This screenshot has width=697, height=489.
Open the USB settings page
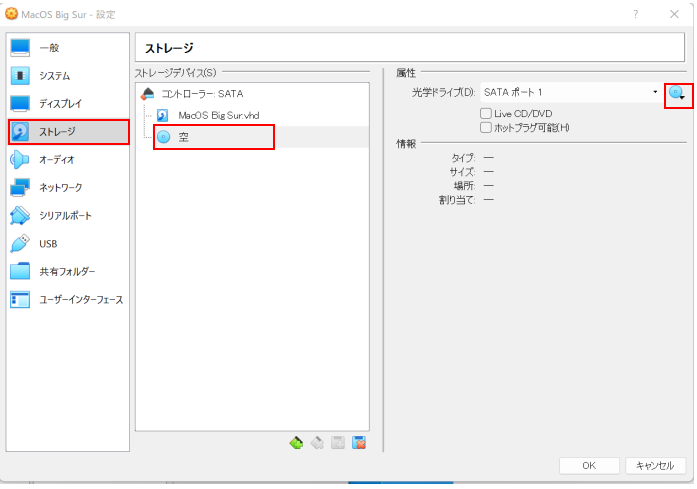tap(68, 244)
